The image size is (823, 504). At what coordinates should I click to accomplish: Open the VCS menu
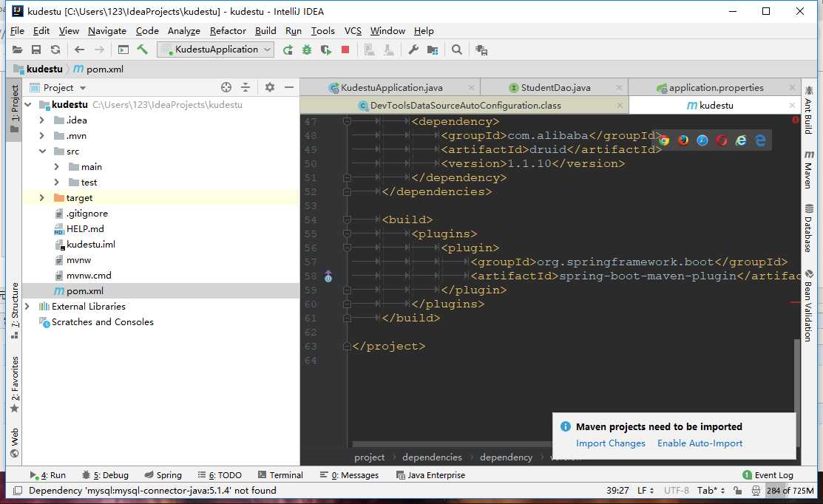(353, 31)
